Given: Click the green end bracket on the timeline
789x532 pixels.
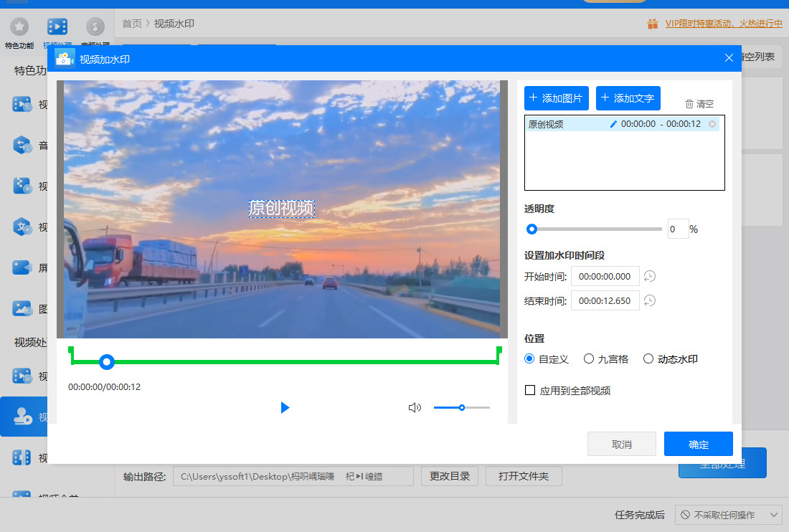Looking at the screenshot, I should click(499, 354).
